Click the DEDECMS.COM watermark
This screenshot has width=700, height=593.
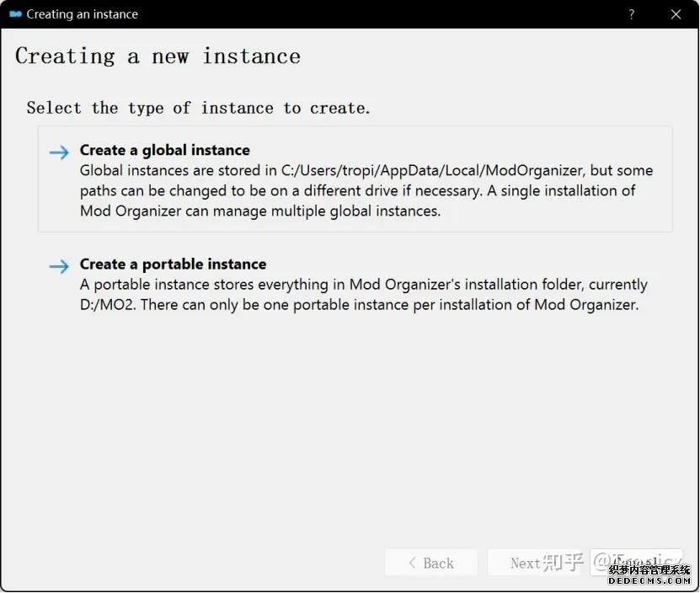(x=649, y=581)
